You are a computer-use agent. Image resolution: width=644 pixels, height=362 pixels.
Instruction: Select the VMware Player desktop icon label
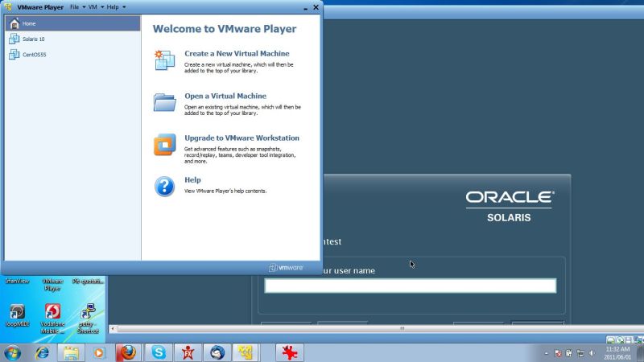(x=52, y=285)
